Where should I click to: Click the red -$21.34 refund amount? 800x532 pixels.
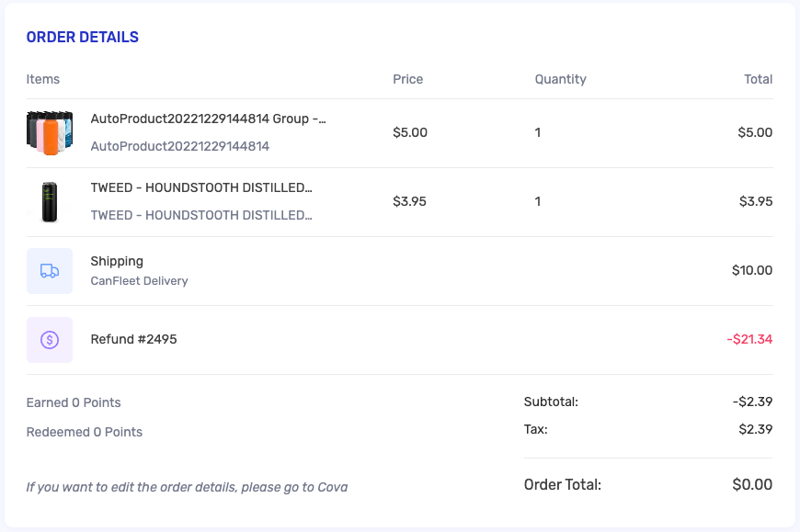[x=749, y=339]
